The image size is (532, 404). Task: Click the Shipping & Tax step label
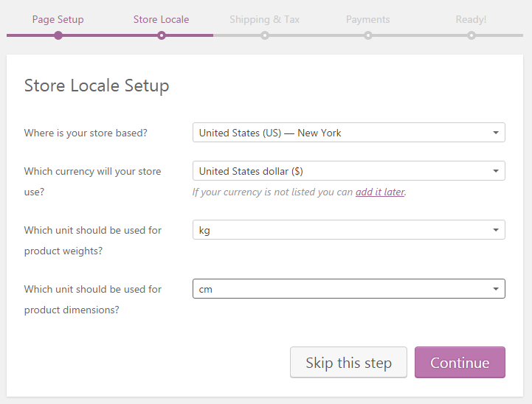point(265,20)
